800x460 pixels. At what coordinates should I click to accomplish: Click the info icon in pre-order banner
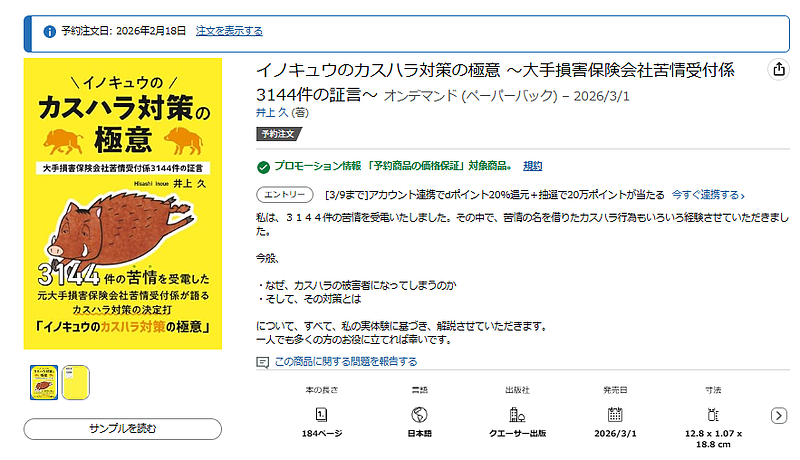click(x=49, y=32)
